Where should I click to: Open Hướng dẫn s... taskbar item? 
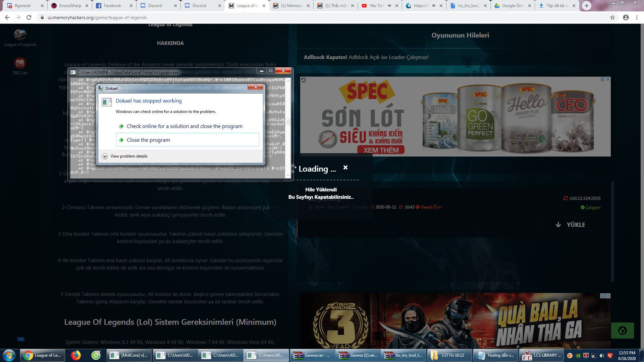pos(495,355)
